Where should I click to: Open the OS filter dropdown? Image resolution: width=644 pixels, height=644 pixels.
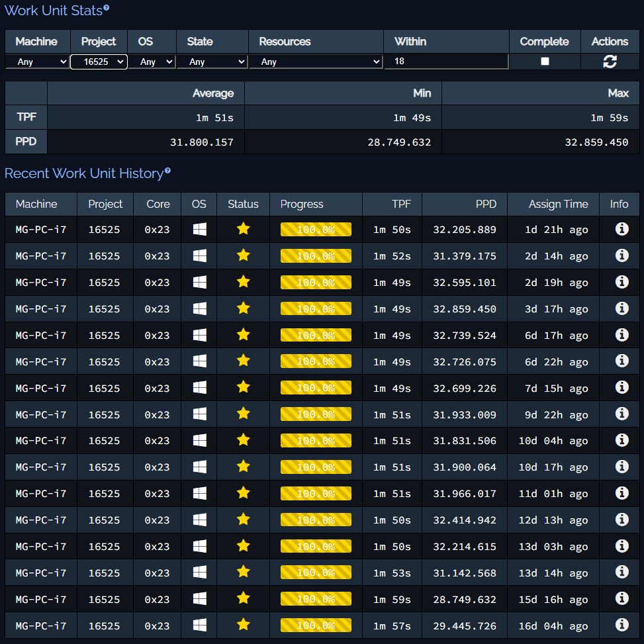click(152, 62)
